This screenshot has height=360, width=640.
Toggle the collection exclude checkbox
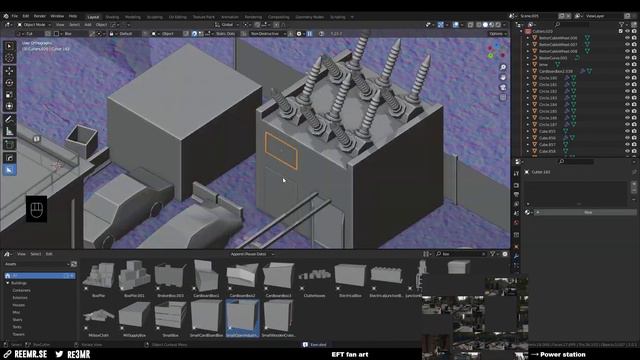[621, 31]
